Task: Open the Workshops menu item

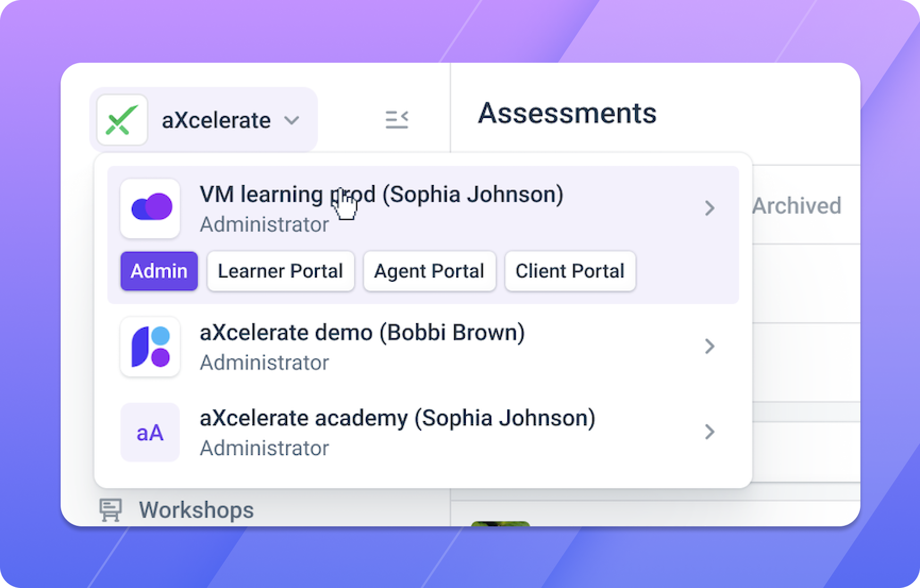Action: [196, 509]
